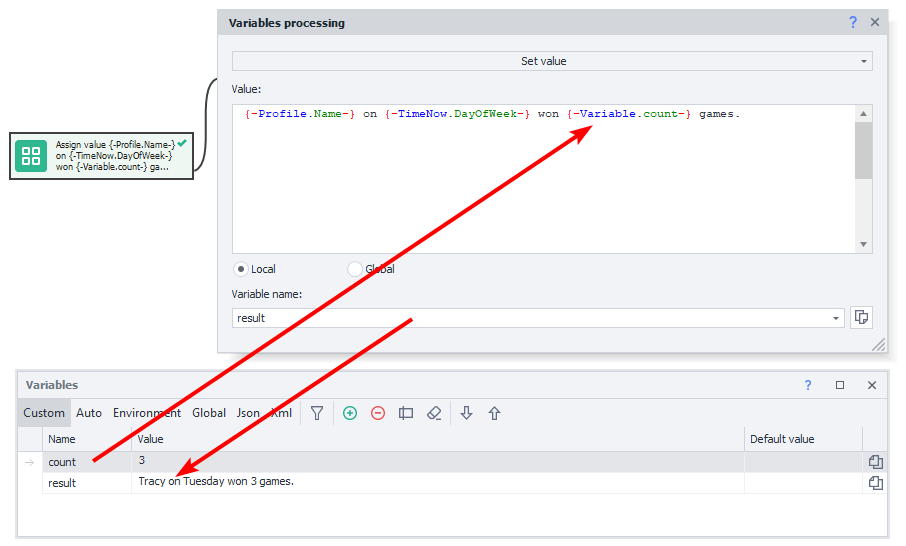Move variable up with up arrow icon
Viewport: 906px width, 546px height.
tap(494, 413)
